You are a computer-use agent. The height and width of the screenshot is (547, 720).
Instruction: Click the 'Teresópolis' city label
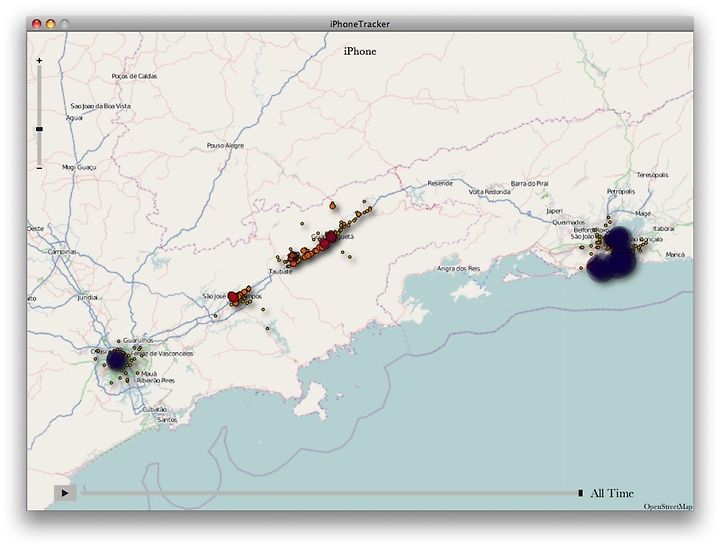coord(652,175)
